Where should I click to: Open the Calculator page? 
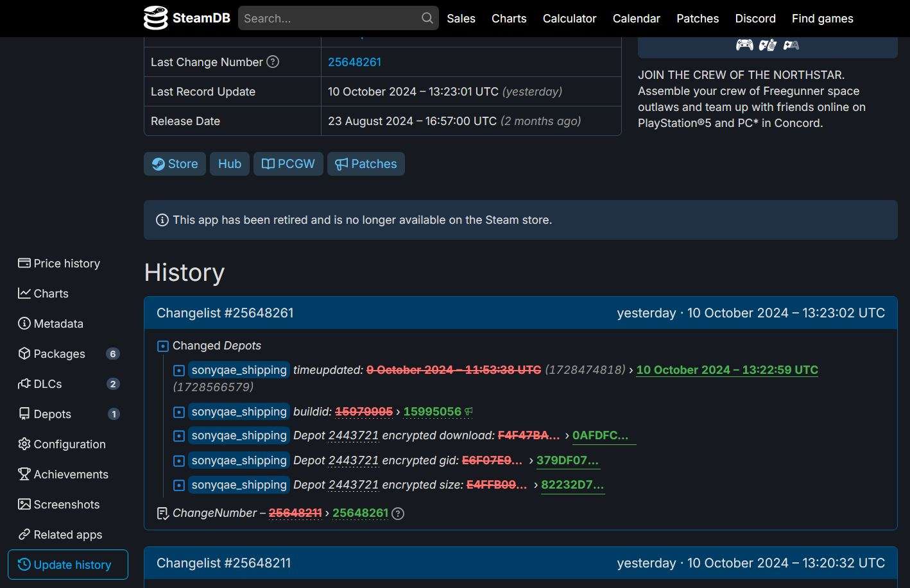569,19
